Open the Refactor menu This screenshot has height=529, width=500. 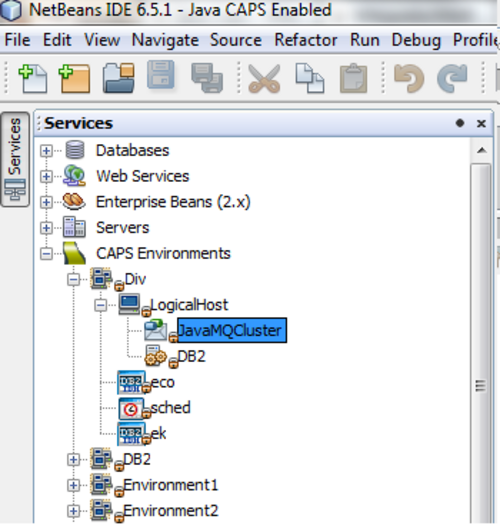pyautogui.click(x=306, y=40)
